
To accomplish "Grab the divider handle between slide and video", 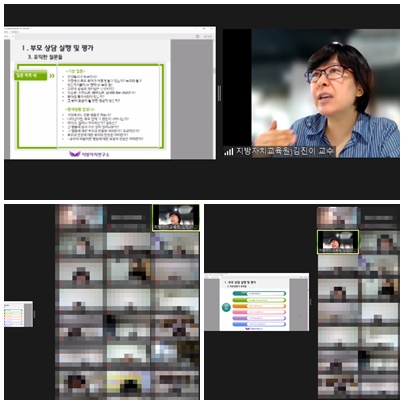I will pos(219,93).
